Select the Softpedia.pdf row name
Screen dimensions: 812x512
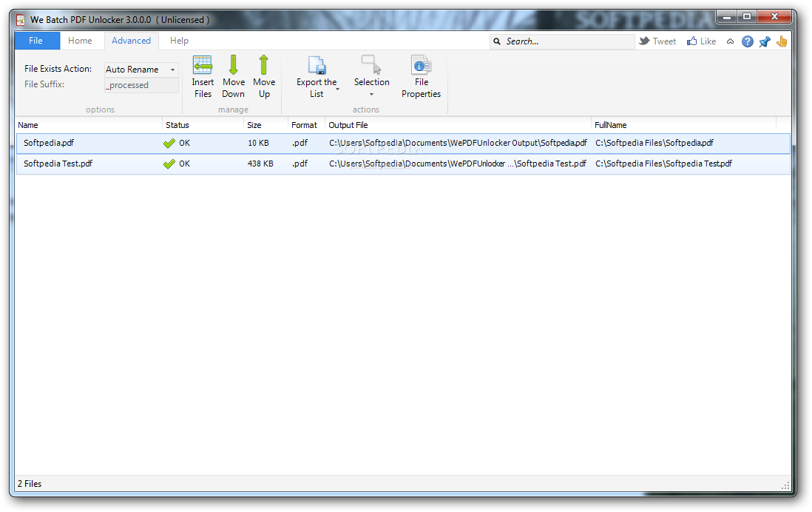pyautogui.click(x=49, y=143)
